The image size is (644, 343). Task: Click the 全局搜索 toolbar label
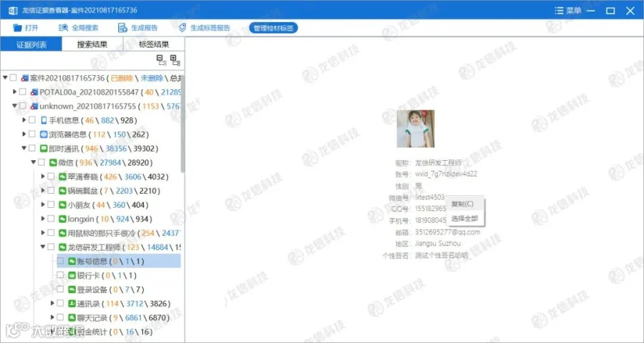click(85, 29)
